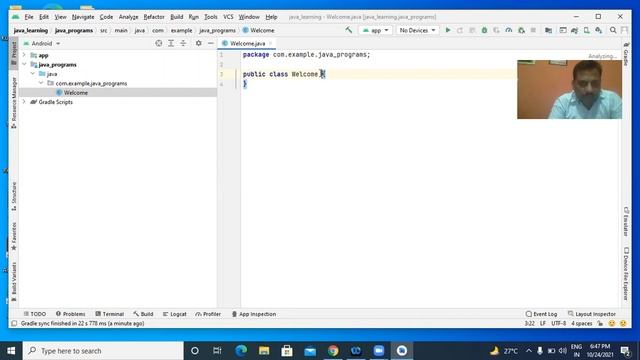Open the App Inspection tool window

tap(254, 314)
